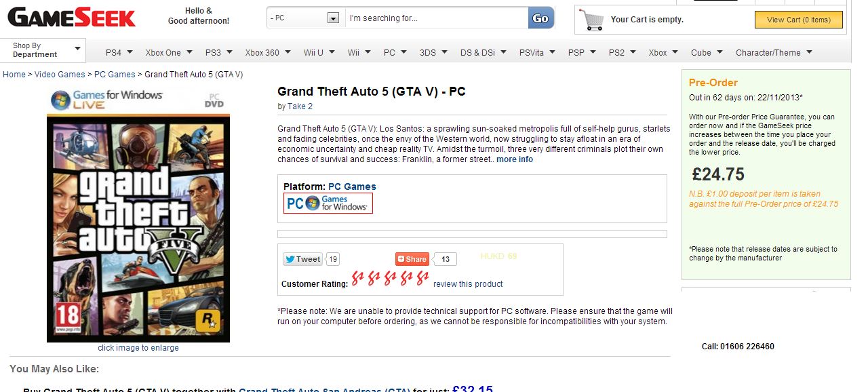
Task: Expand the DS & DSi navigation dropdown
Action: (x=484, y=52)
